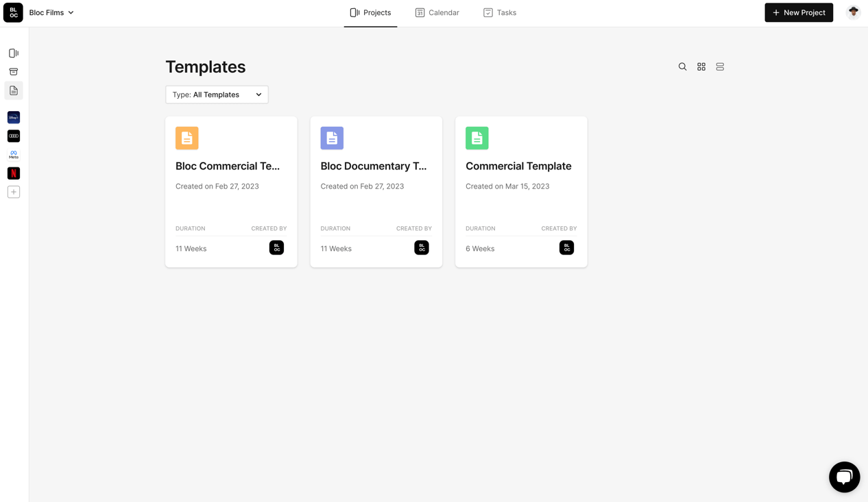This screenshot has height=502, width=868.
Task: Click the user profile avatar
Action: pos(853,12)
